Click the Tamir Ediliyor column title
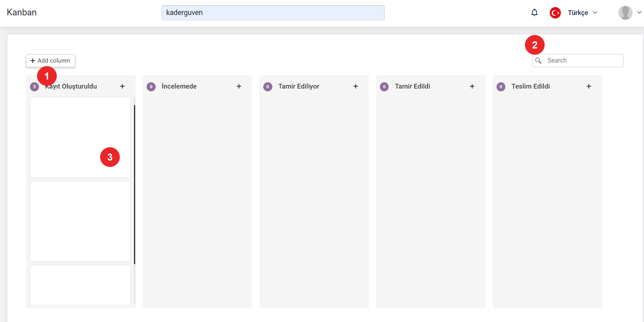Viewport: 644px width, 322px height. 299,86
